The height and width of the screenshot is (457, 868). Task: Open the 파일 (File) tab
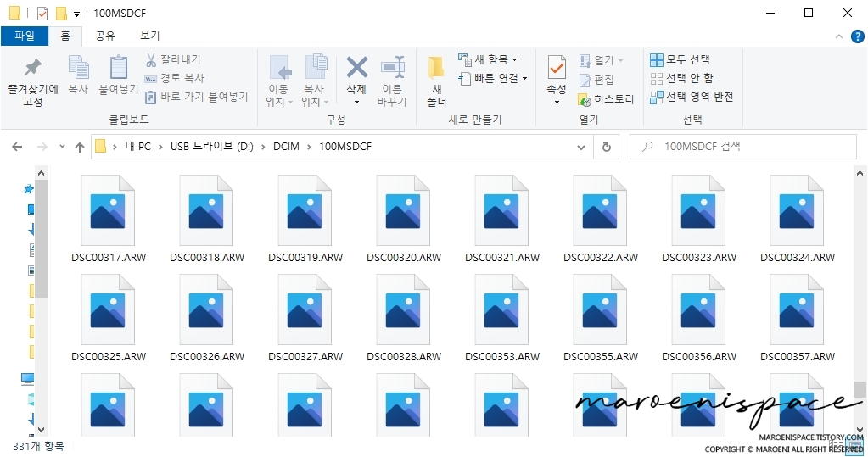coord(25,36)
